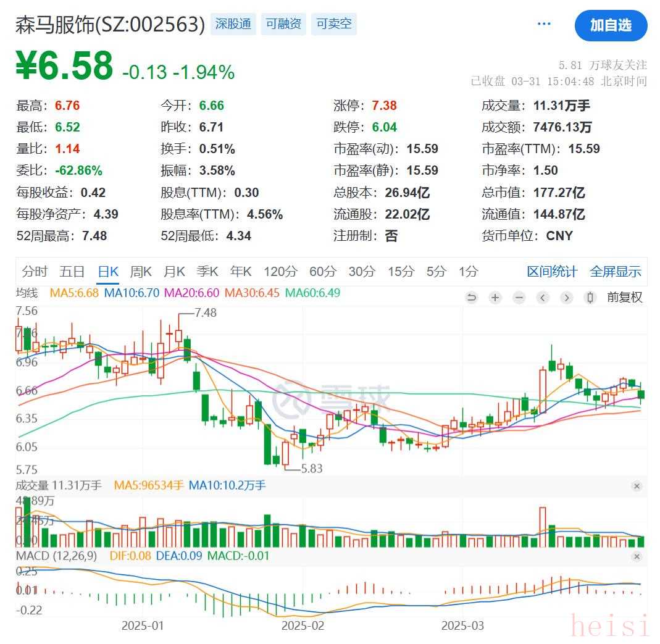The width and height of the screenshot is (660, 644).
Task: Click the 5.83 low marker on chart
Action: click(312, 469)
